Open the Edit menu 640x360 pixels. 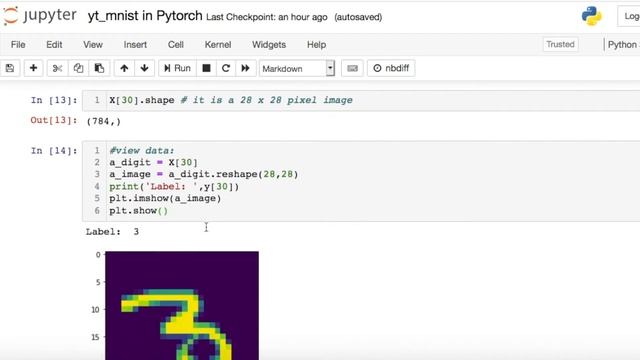(x=54, y=44)
